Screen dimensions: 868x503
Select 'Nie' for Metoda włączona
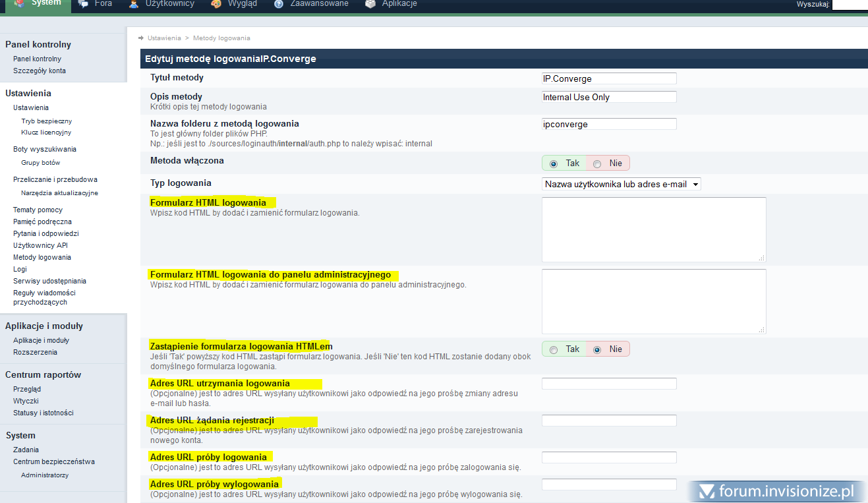coord(597,163)
